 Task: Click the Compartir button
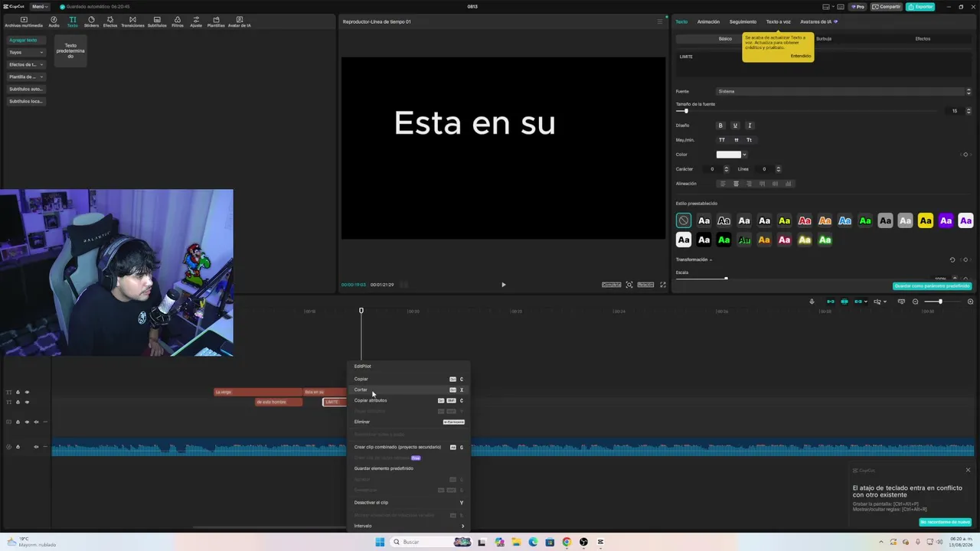pos(887,7)
